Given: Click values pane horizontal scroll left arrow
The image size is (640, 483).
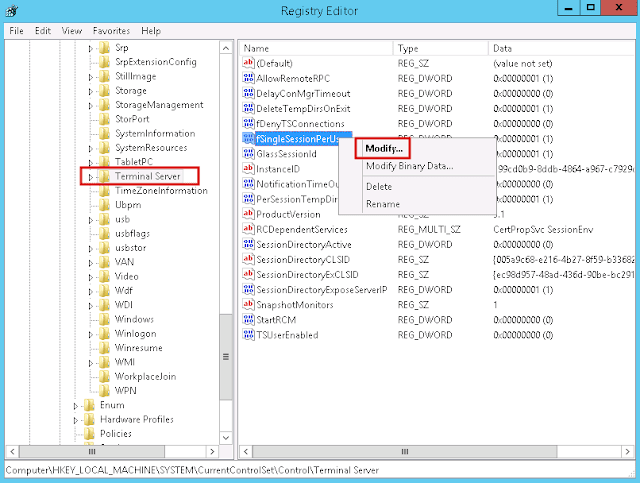Looking at the screenshot, I should coord(245,452).
